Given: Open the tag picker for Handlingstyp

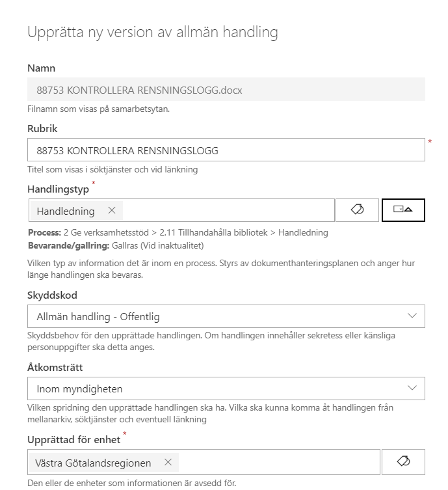Looking at the screenshot, I should [x=356, y=210].
